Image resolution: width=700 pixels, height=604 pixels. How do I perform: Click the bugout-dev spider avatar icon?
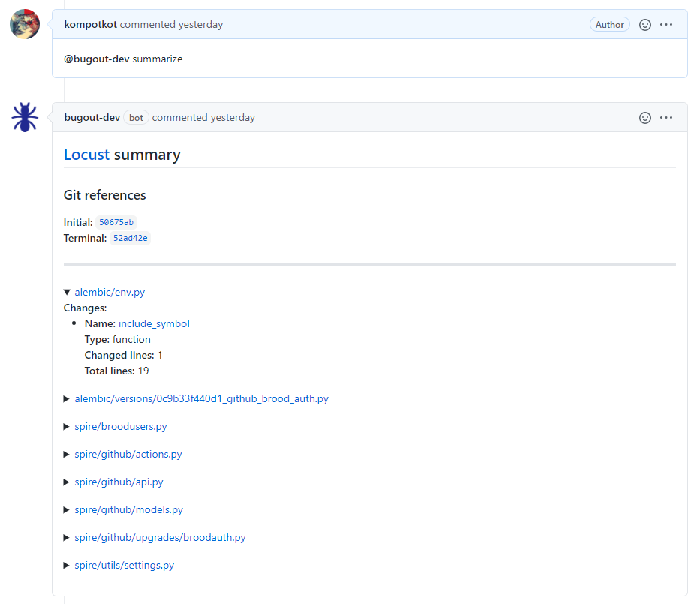25,117
